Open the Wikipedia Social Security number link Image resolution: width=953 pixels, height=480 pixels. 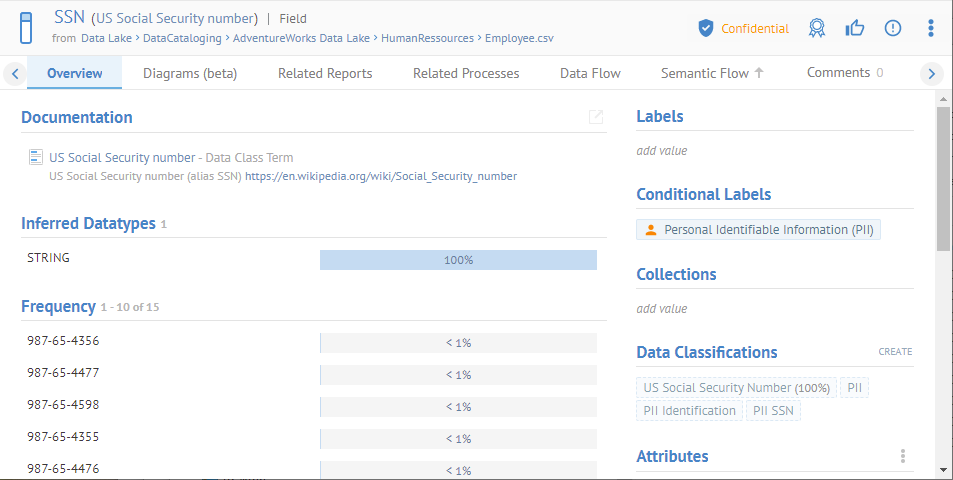point(381,176)
